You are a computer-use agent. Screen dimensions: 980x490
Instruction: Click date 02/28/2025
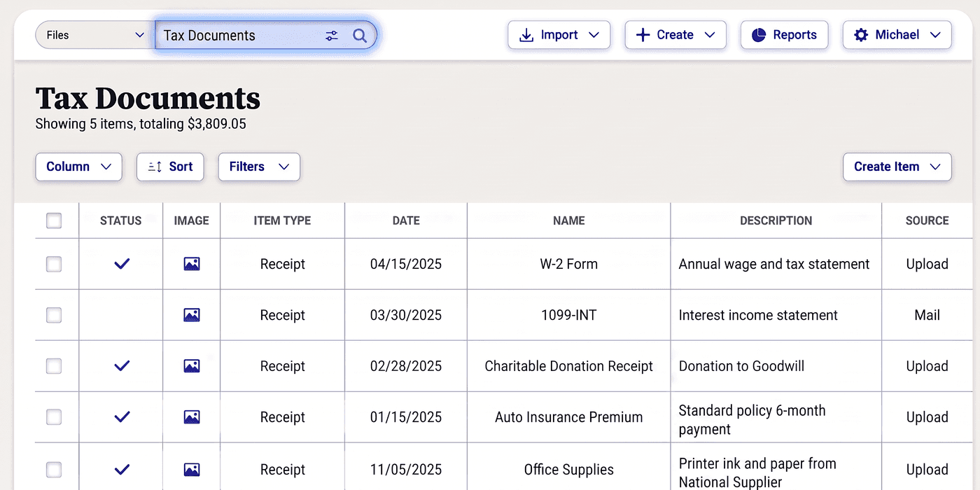click(x=406, y=366)
